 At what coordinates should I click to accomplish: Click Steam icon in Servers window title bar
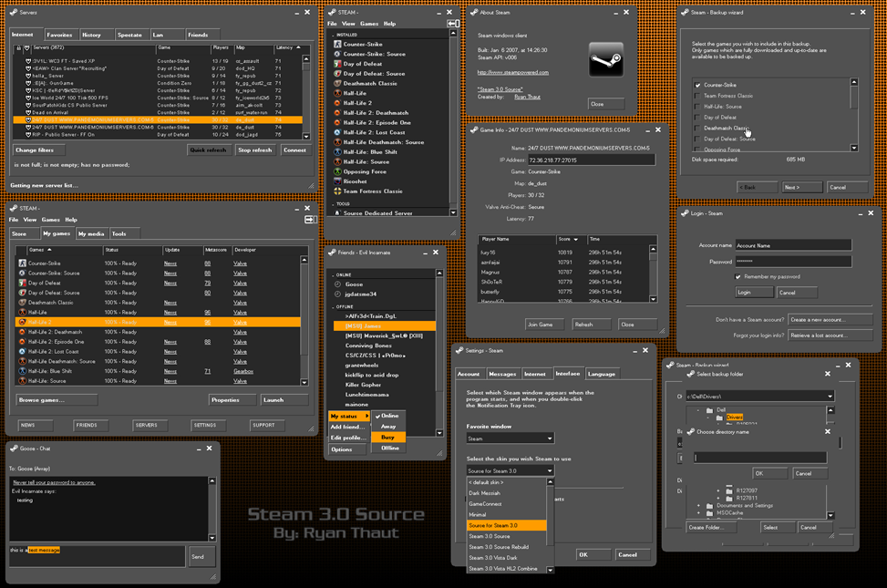point(13,12)
